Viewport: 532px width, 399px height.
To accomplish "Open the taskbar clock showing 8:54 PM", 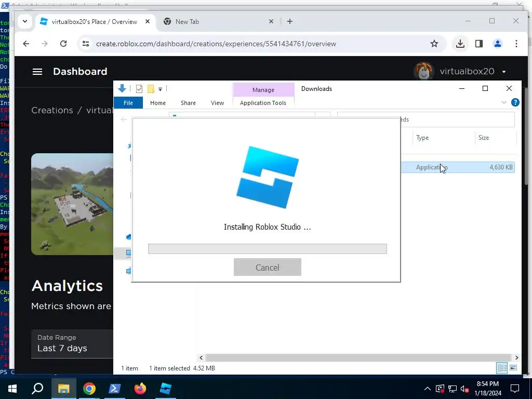I will [488, 389].
